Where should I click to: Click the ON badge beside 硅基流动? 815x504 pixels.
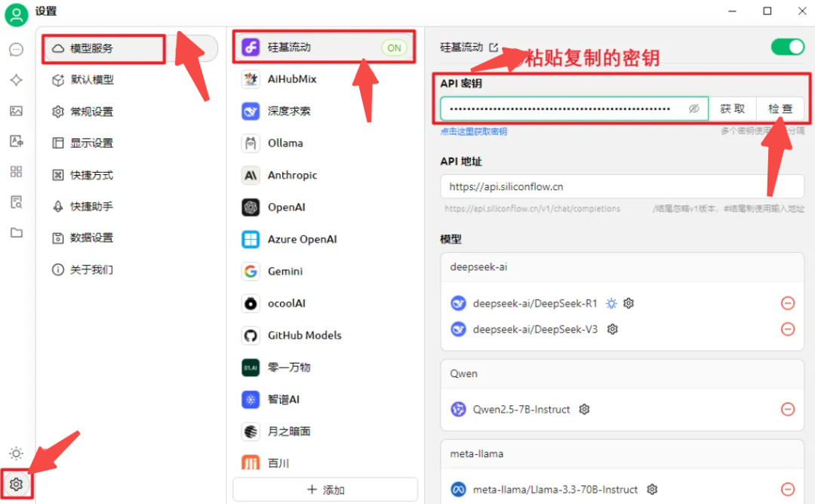click(394, 48)
